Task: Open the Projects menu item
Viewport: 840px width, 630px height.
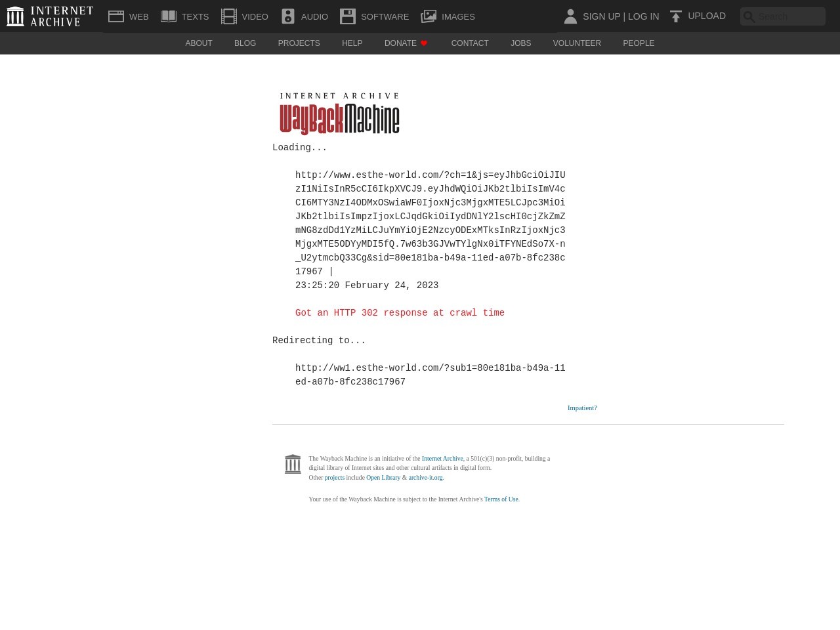Action: click(x=299, y=43)
